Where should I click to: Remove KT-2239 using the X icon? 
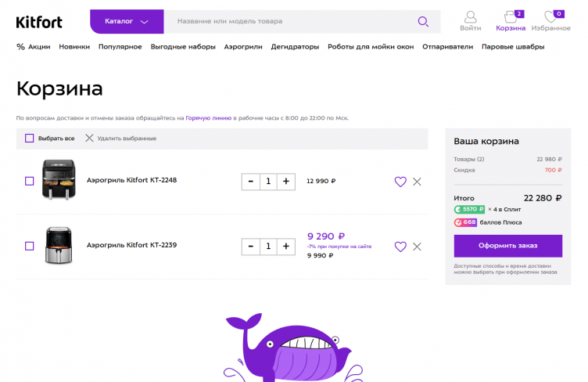(417, 247)
